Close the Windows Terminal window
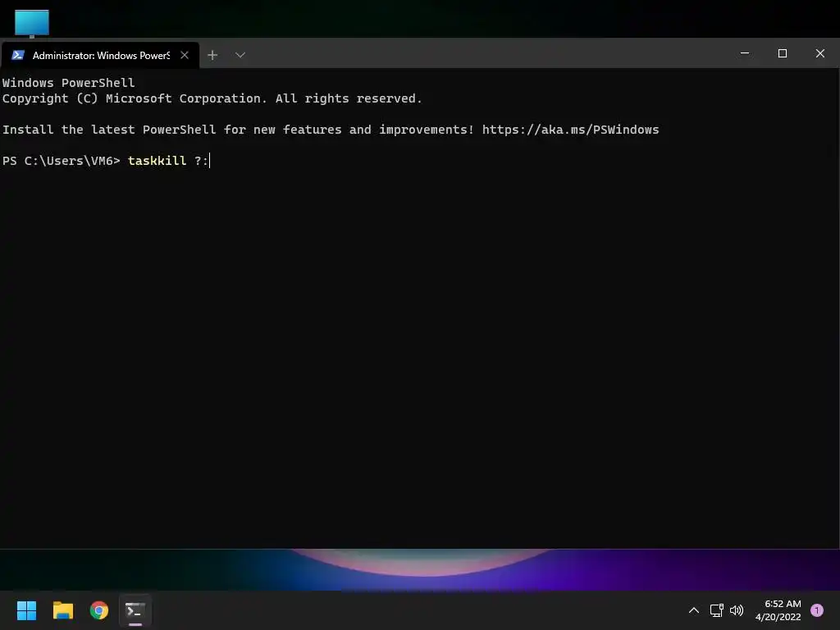Image resolution: width=840 pixels, height=630 pixels. point(819,53)
